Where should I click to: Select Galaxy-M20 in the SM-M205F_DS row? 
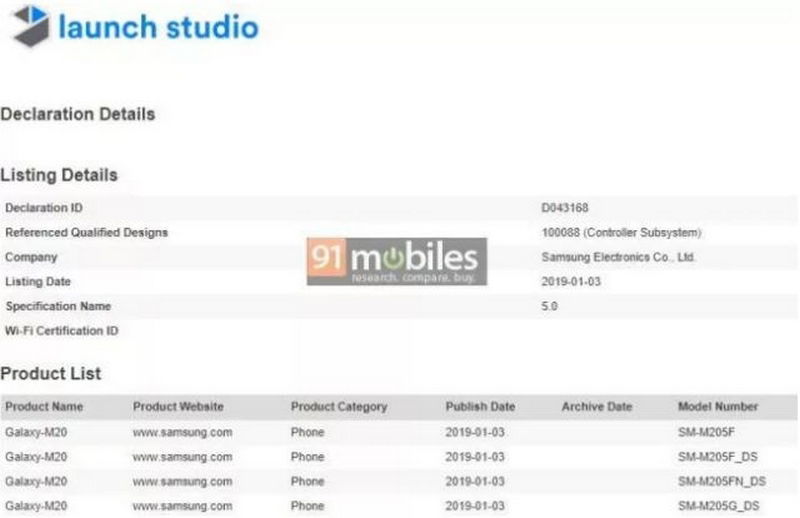coord(36,457)
